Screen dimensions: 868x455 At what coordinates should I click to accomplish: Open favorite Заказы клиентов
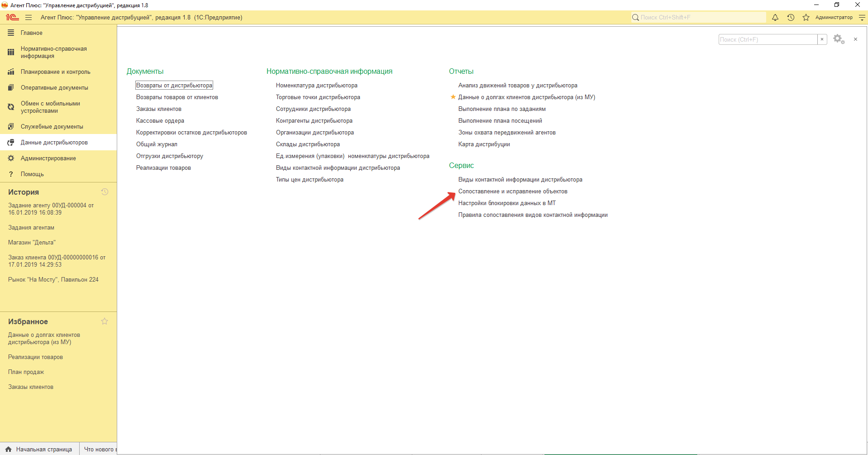31,387
